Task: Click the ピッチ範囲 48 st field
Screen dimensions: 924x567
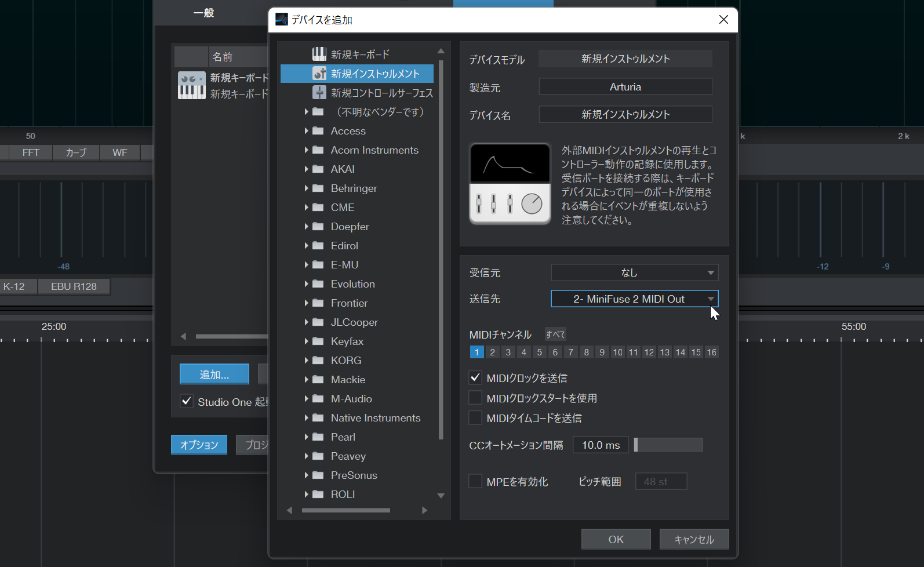Action: pyautogui.click(x=661, y=481)
